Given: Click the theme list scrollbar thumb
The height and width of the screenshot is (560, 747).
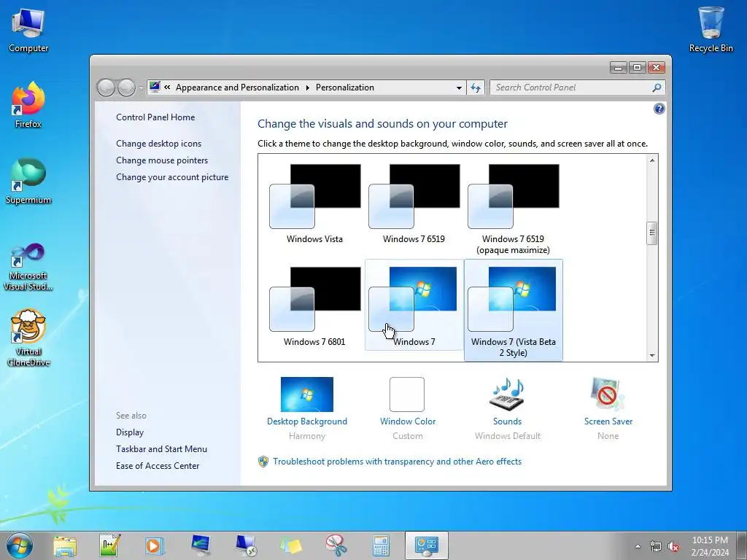Looking at the screenshot, I should point(652,233).
